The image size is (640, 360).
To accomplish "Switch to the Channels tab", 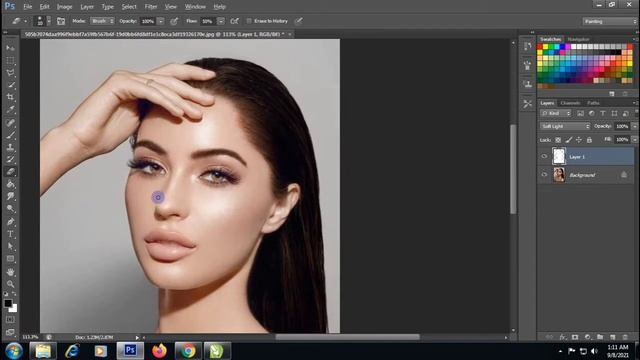I will (x=570, y=103).
